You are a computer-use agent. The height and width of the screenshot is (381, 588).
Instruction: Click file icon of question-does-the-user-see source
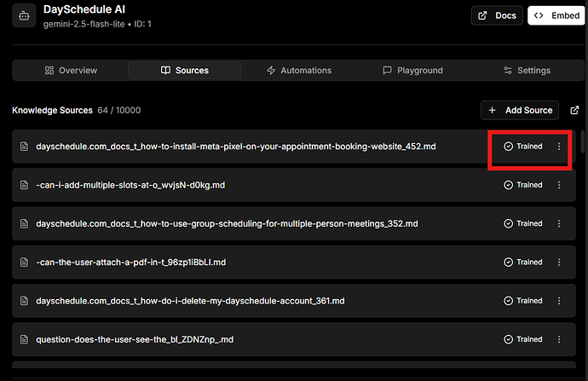click(x=24, y=339)
